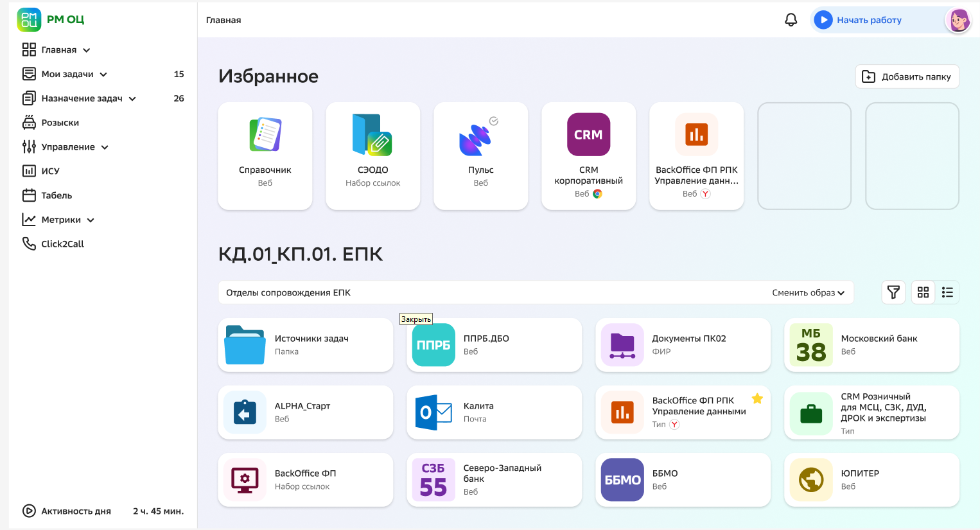Viewport: 980px width, 530px height.
Task: Switch to grid view layout
Action: pos(923,292)
